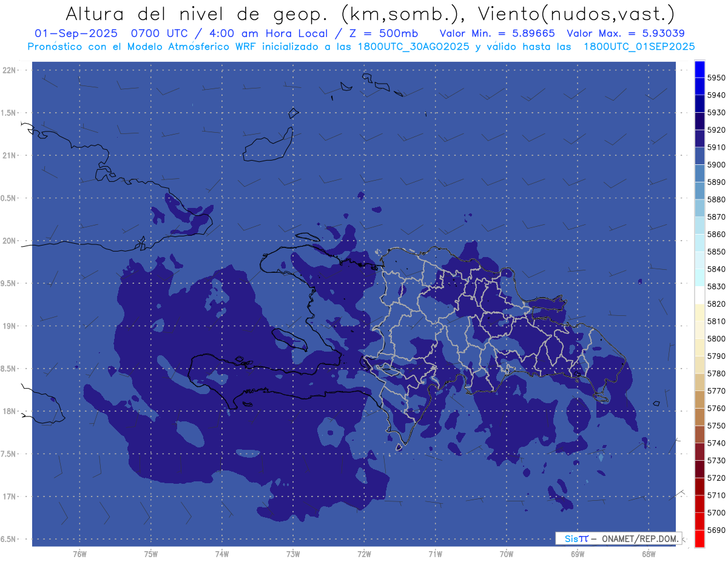Click the swatch between 5830 and 5820
The width and height of the screenshot is (728, 562).
pyautogui.click(x=699, y=295)
